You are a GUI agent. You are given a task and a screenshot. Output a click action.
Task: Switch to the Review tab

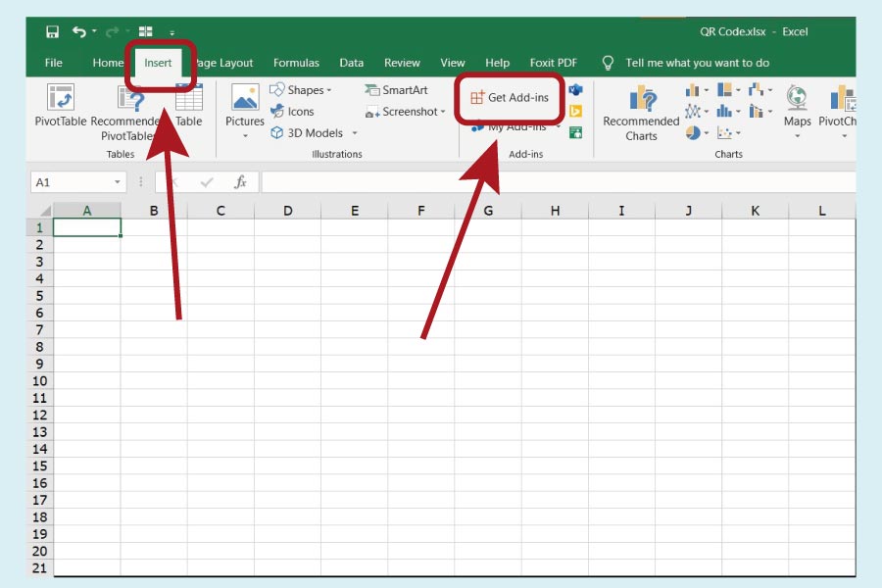coord(402,63)
